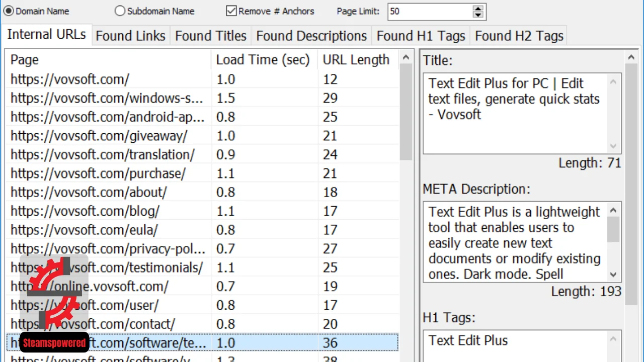Decrease Page Limit with down arrow

click(x=478, y=15)
